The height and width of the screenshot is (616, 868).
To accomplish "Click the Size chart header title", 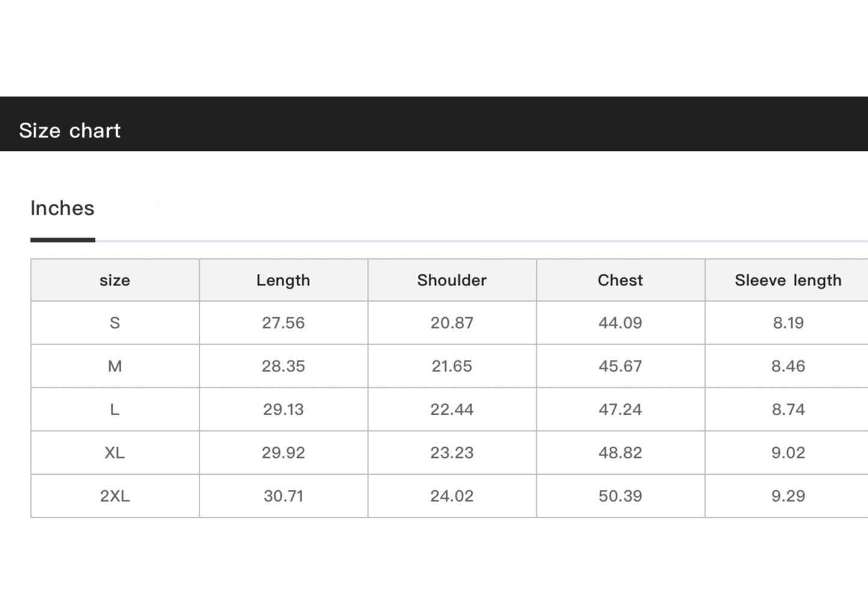I will tap(70, 130).
